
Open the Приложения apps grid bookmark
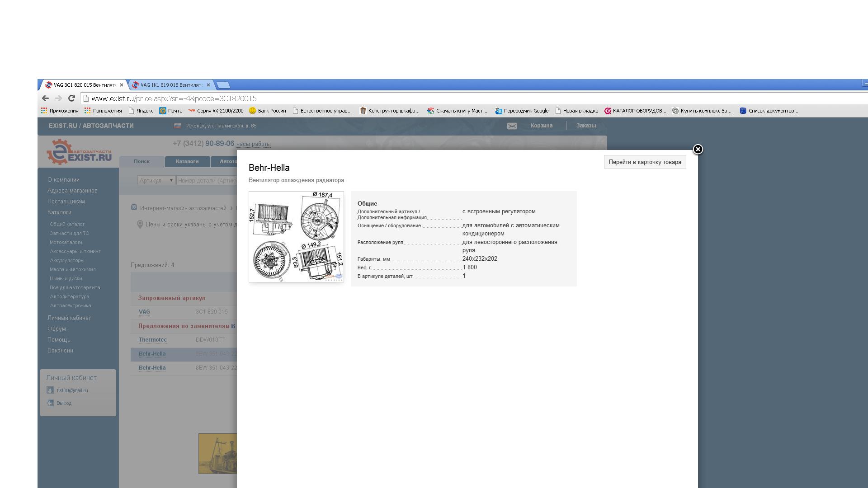(x=59, y=111)
